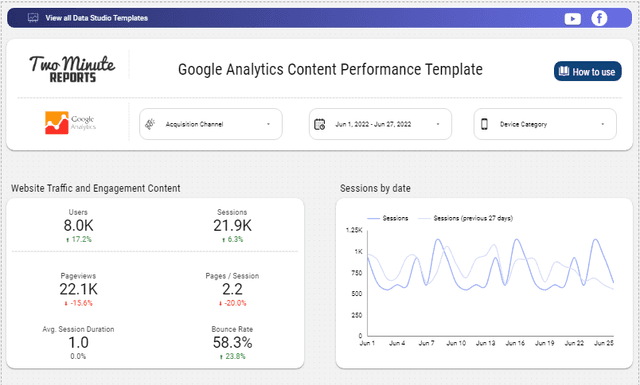Click the calendar icon in date range control
640x385 pixels.
click(x=320, y=124)
